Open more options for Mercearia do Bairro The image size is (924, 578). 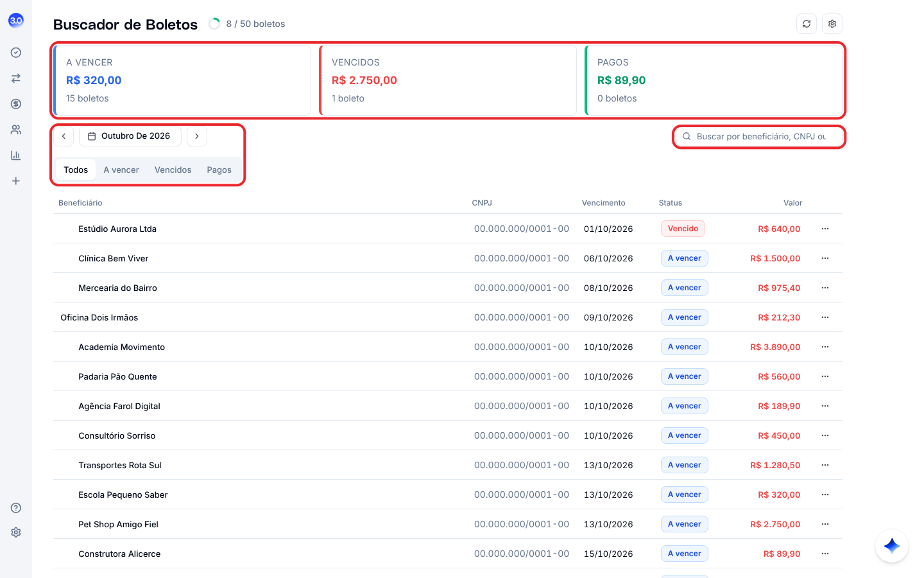click(825, 288)
